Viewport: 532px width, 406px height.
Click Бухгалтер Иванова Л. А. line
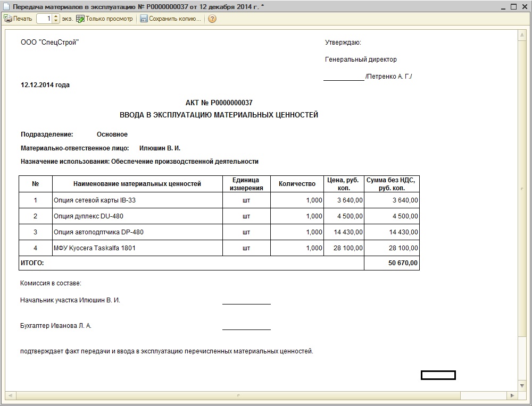point(56,326)
